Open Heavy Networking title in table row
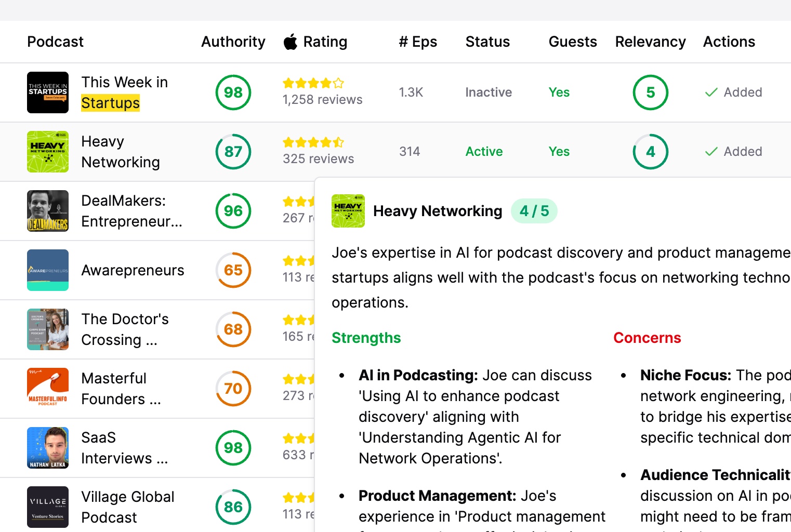The height and width of the screenshot is (532, 791). [x=121, y=152]
